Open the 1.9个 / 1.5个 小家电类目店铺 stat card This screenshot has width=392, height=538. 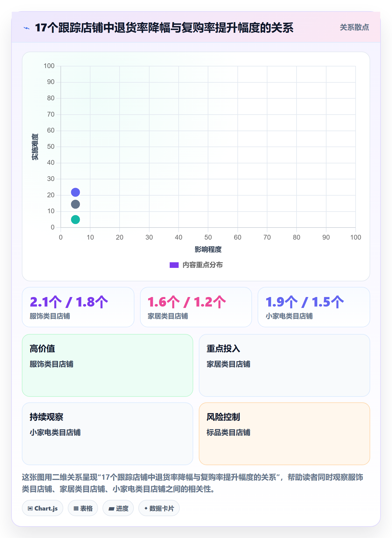(x=314, y=307)
